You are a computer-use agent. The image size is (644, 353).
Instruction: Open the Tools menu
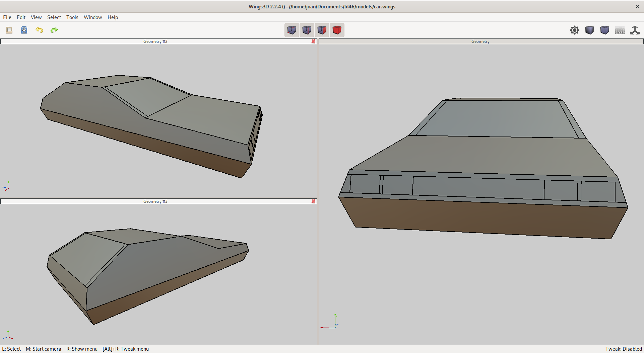tap(72, 17)
